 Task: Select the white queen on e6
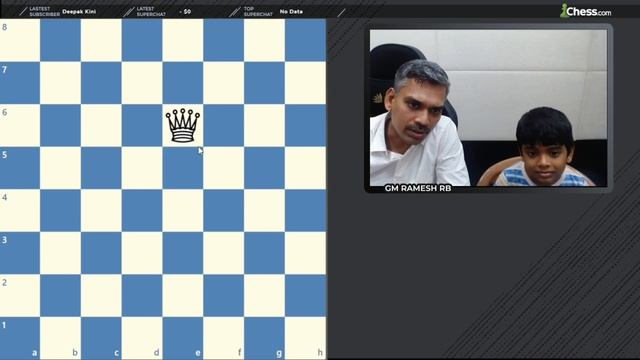(x=182, y=125)
